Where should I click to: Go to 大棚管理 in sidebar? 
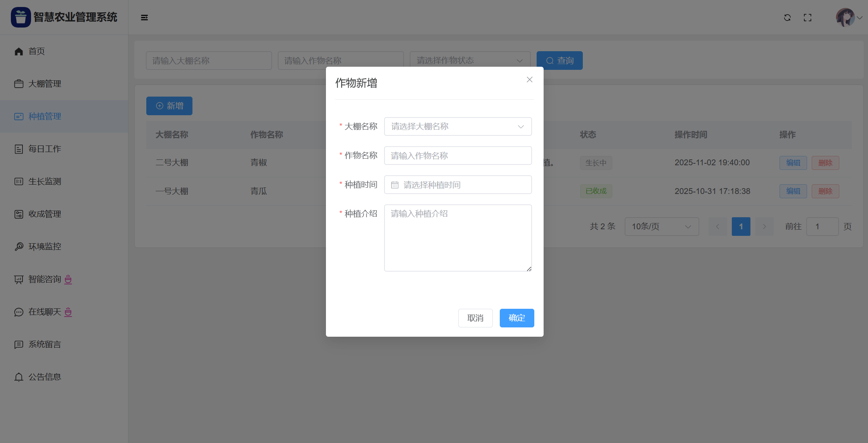(45, 84)
